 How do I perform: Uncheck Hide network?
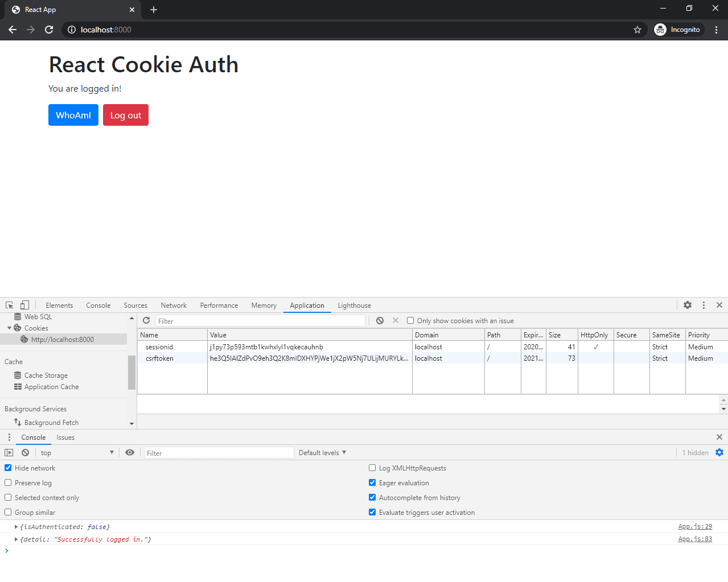[x=8, y=468]
